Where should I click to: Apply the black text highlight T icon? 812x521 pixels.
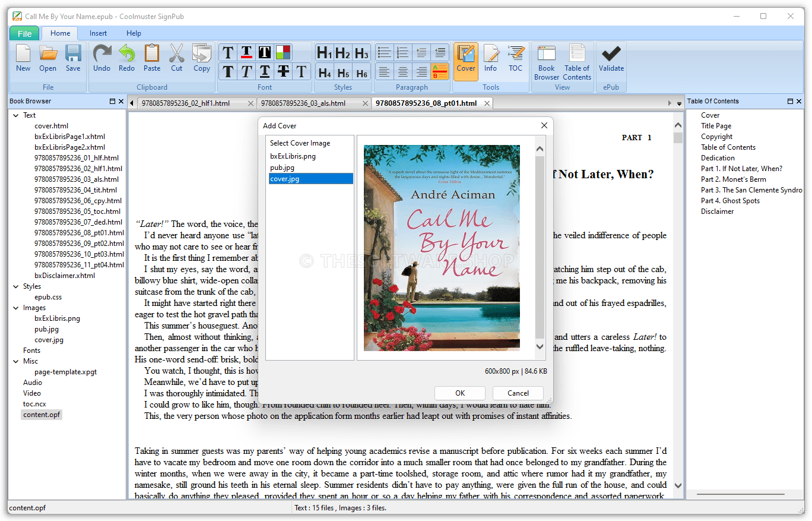click(x=265, y=52)
